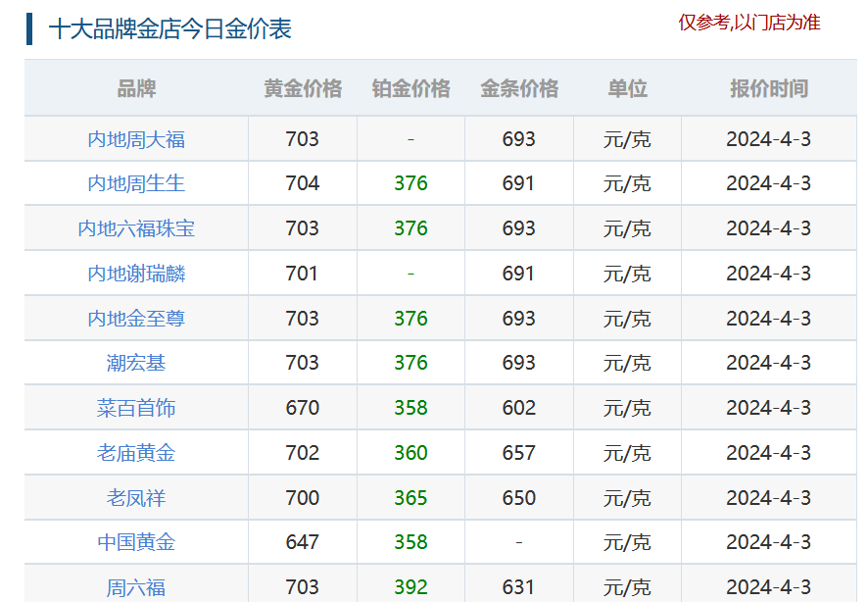Viewport: 868px width, 602px height.
Task: Select gold price 670 for 菜百首饰
Action: coord(303,408)
